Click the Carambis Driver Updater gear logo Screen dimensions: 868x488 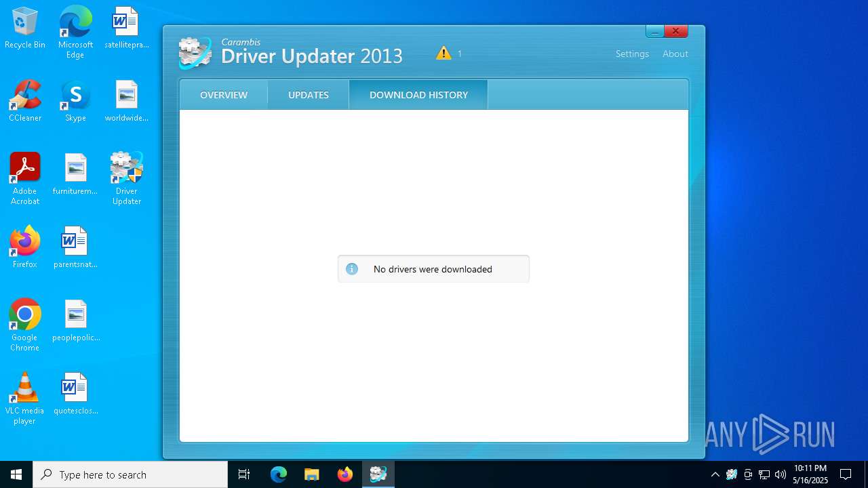pyautogui.click(x=195, y=53)
